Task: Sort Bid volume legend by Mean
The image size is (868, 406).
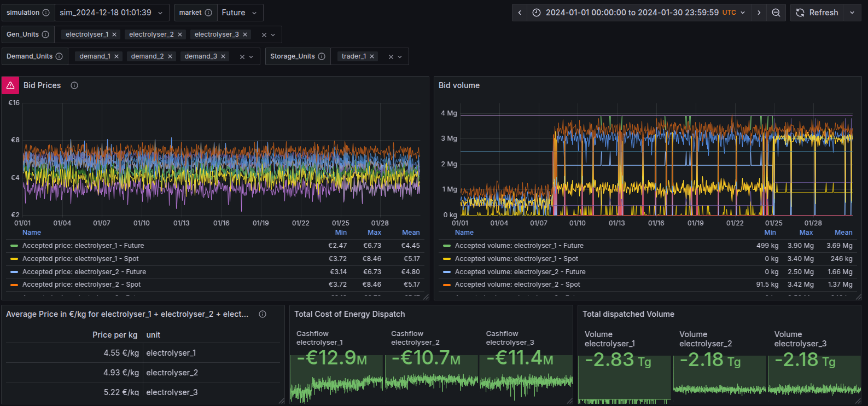Action: tap(843, 233)
